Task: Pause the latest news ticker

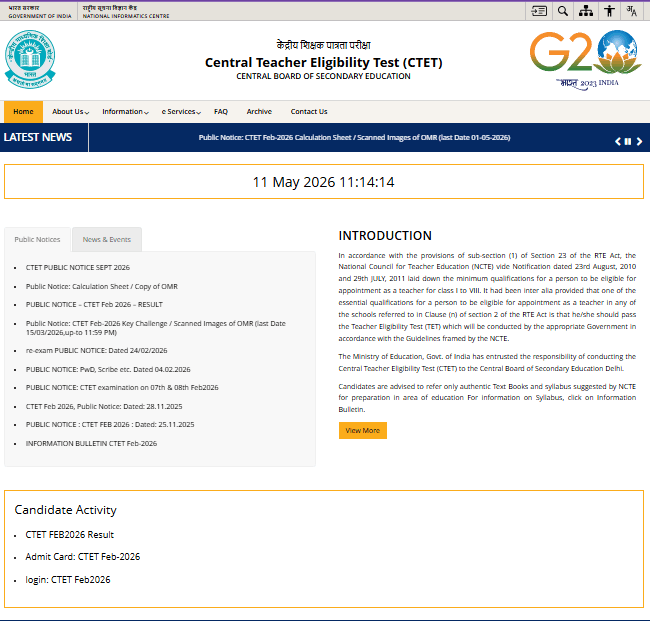Action: [628, 141]
